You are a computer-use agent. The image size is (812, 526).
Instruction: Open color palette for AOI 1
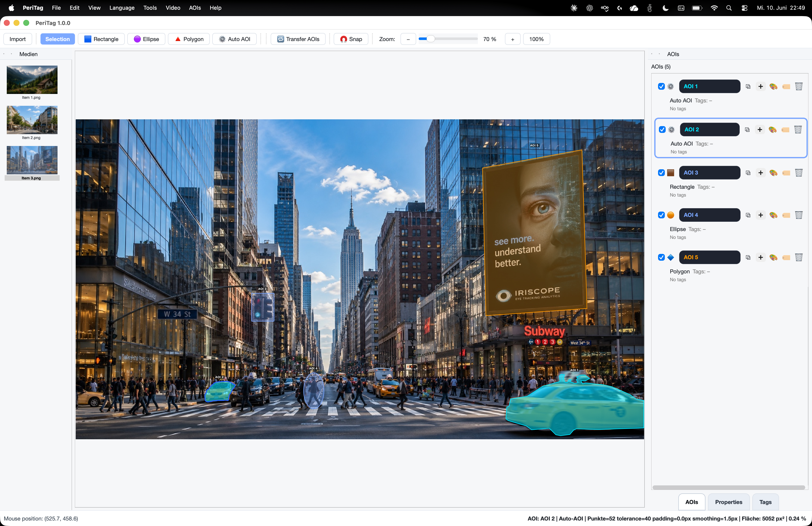coord(774,86)
